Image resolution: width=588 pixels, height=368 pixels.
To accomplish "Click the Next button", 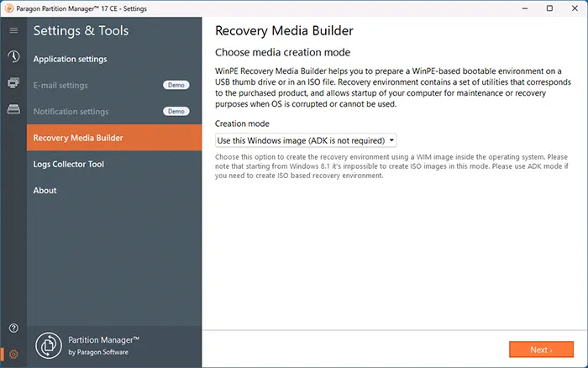I will point(541,350).
